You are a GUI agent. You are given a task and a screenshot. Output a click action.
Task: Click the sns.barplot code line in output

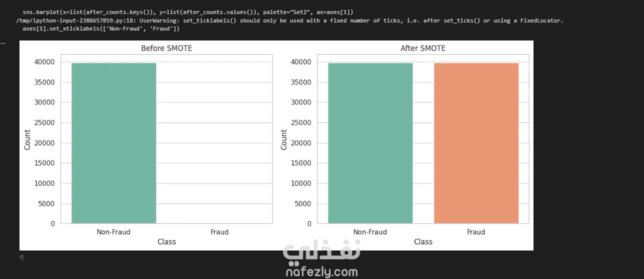click(187, 11)
